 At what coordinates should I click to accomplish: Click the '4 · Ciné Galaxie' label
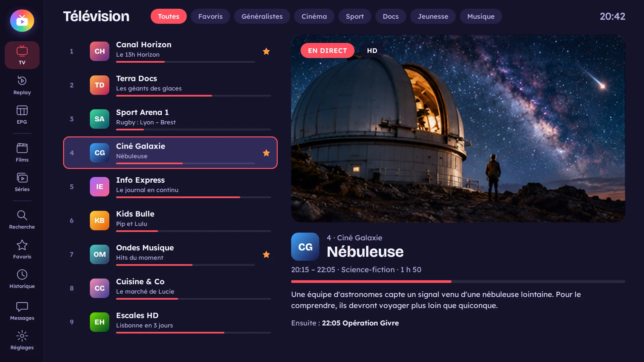[x=355, y=238]
